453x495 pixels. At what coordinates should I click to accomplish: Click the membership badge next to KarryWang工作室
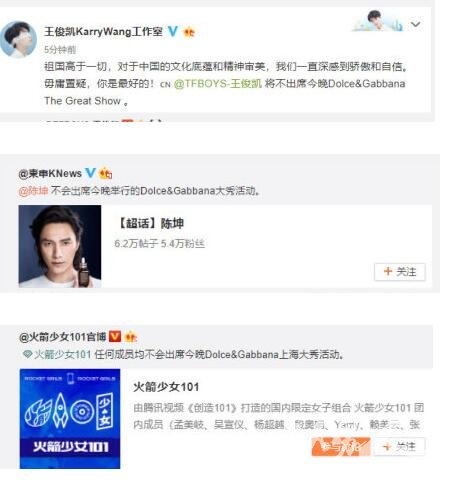pyautogui.click(x=189, y=32)
